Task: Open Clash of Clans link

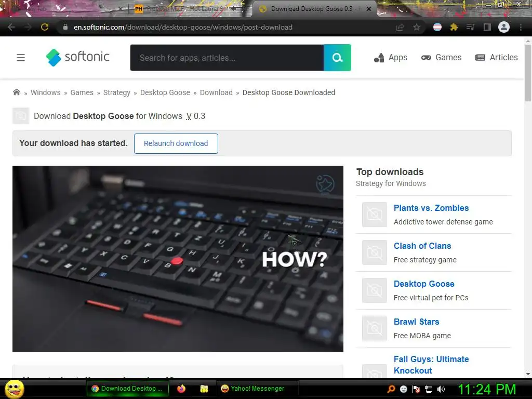Action: pos(422,246)
